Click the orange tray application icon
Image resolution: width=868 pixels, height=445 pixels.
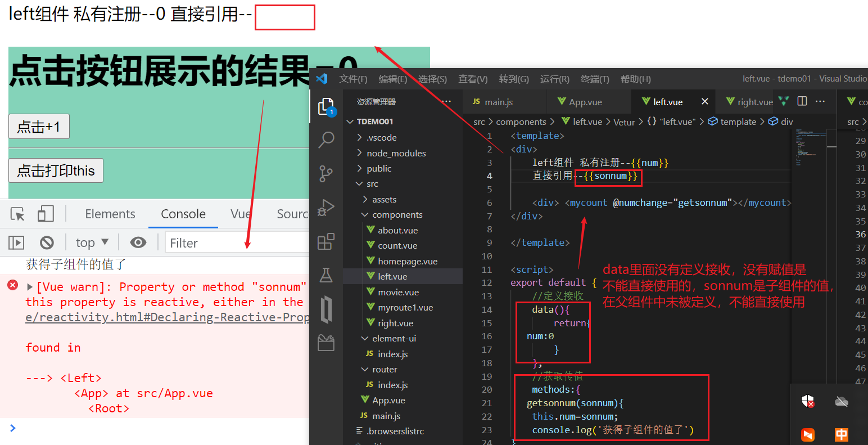[808, 435]
